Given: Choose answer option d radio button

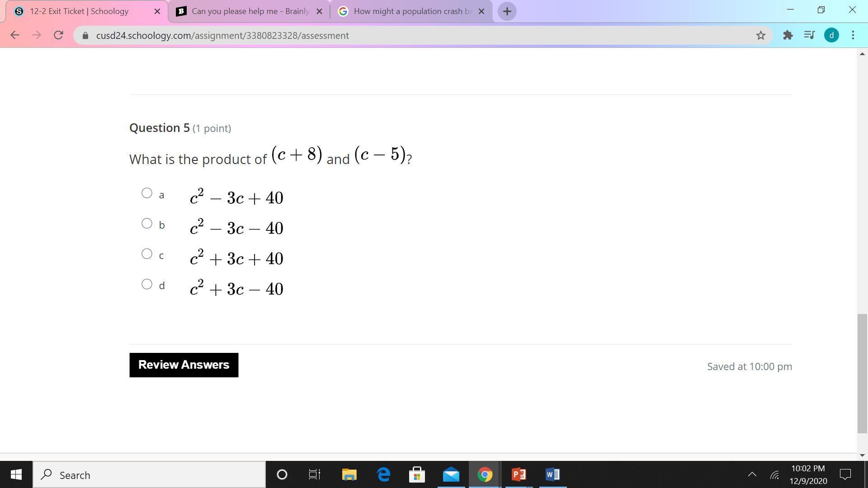Looking at the screenshot, I should click(x=146, y=284).
